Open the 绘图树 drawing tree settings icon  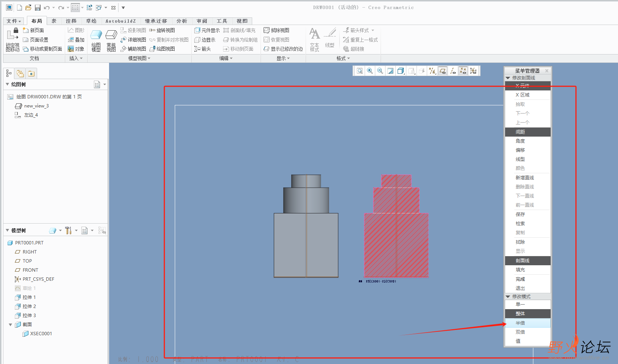point(97,84)
